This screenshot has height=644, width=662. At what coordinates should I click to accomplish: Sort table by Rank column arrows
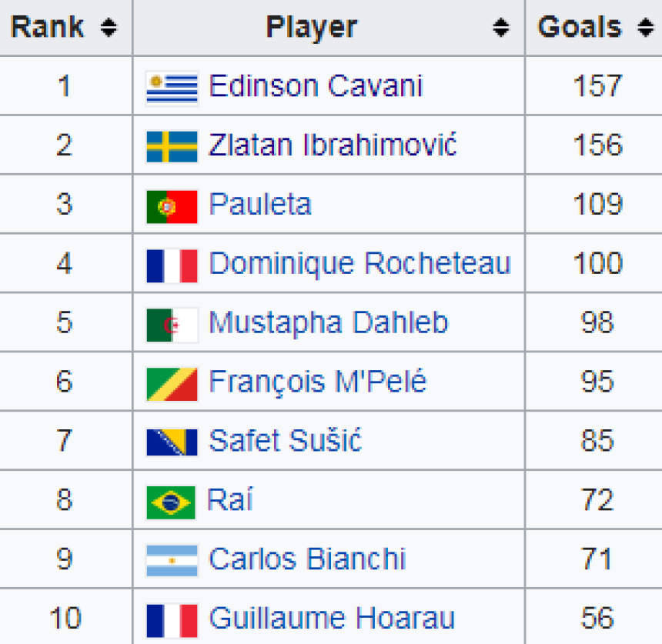tap(109, 28)
